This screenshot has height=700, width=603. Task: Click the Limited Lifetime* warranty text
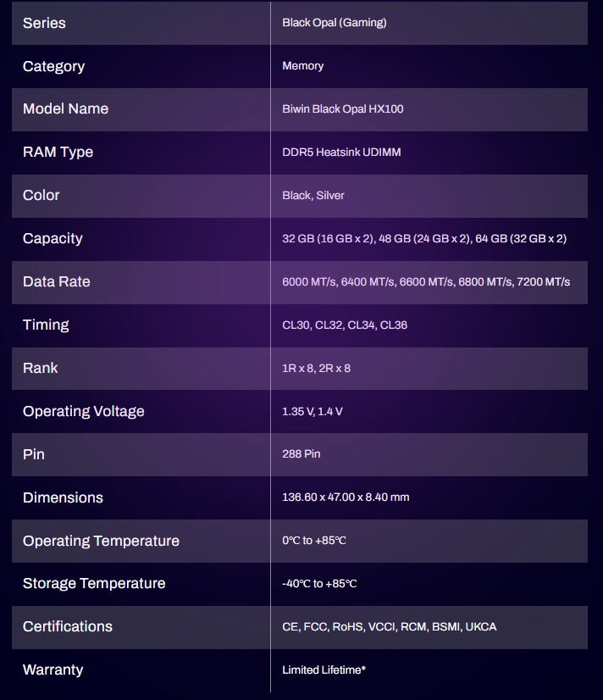(x=324, y=670)
